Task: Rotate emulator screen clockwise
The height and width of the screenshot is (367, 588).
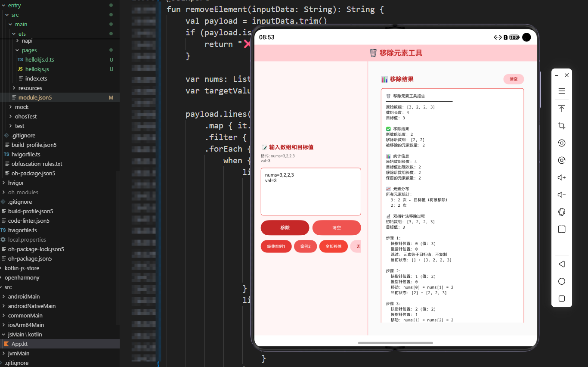Action: (562, 160)
